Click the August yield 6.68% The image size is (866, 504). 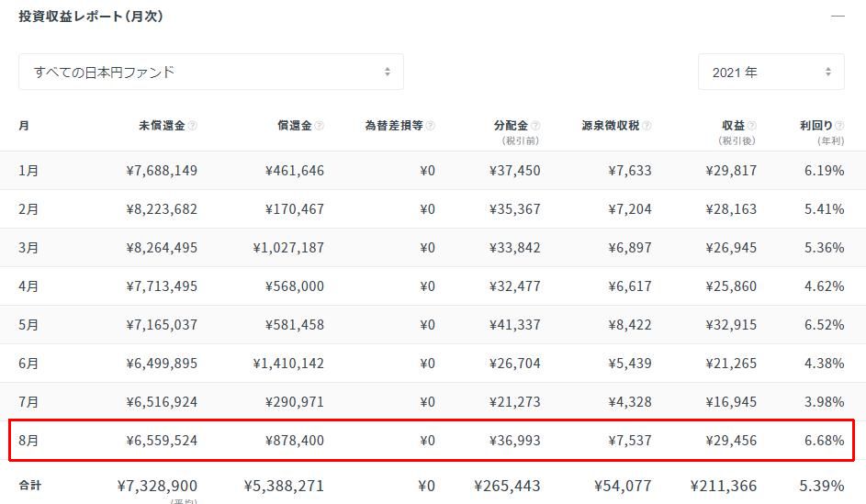click(824, 441)
